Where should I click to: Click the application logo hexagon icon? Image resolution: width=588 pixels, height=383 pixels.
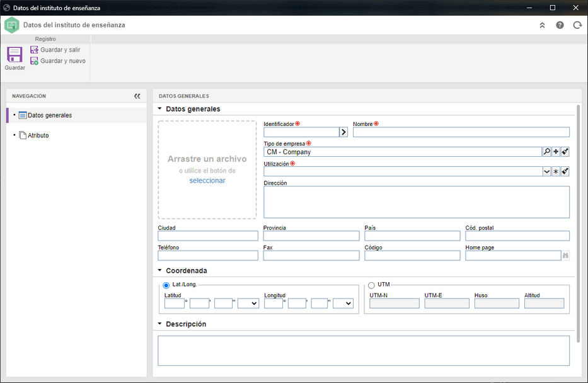[11, 25]
